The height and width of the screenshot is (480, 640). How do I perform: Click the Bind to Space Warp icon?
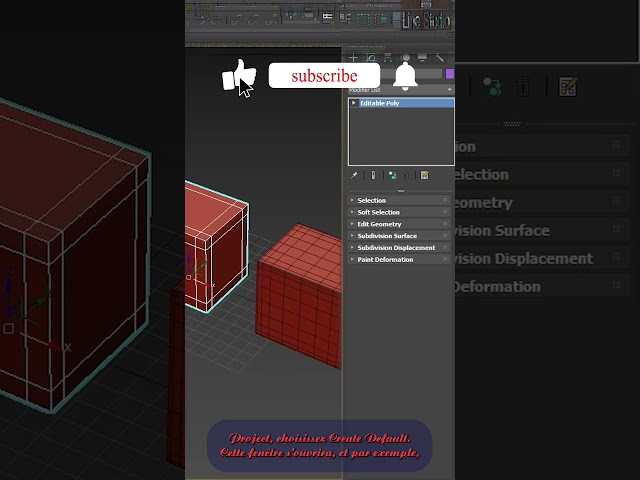[272, 19]
